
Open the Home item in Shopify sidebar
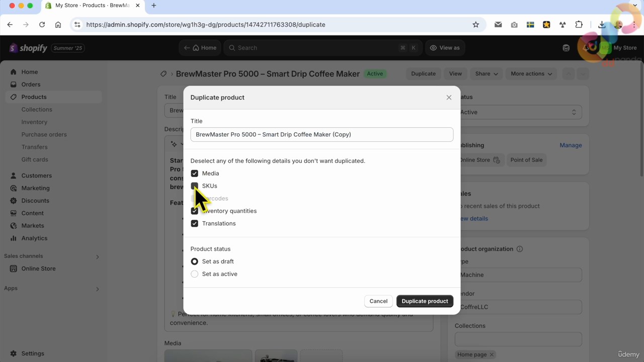(x=29, y=72)
